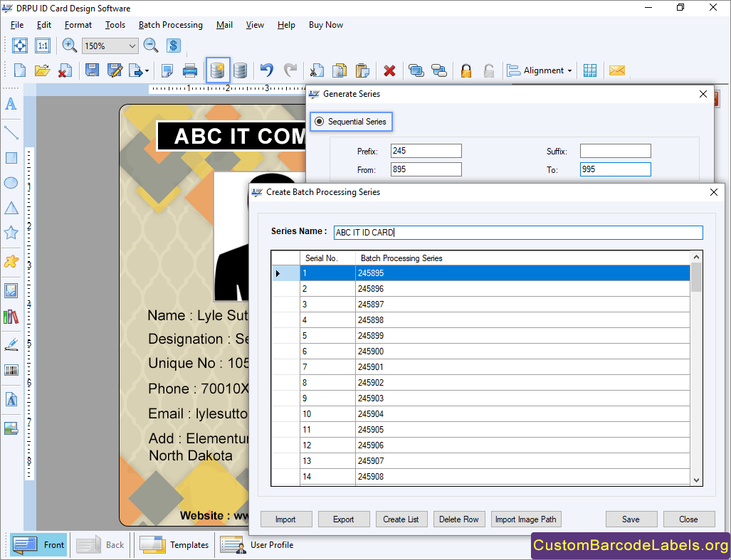Viewport: 731px width, 560px height.
Task: Click the zoom in magnifier icon
Action: point(70,46)
